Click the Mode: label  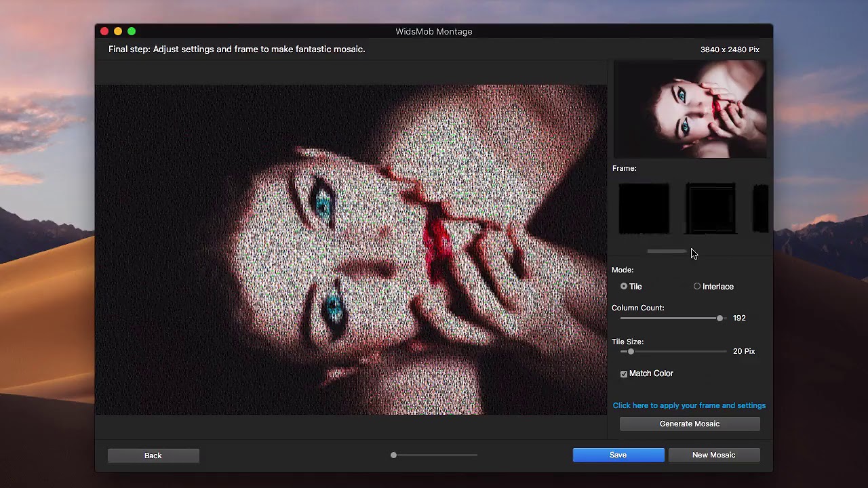pos(623,270)
